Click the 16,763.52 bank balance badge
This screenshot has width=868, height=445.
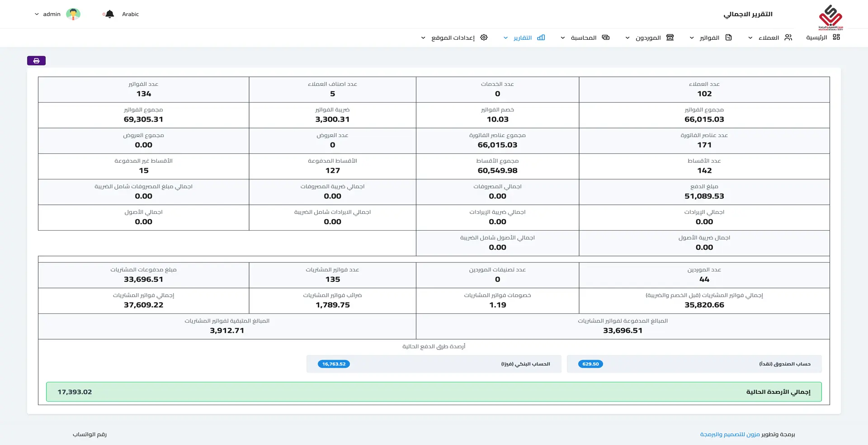click(x=334, y=364)
